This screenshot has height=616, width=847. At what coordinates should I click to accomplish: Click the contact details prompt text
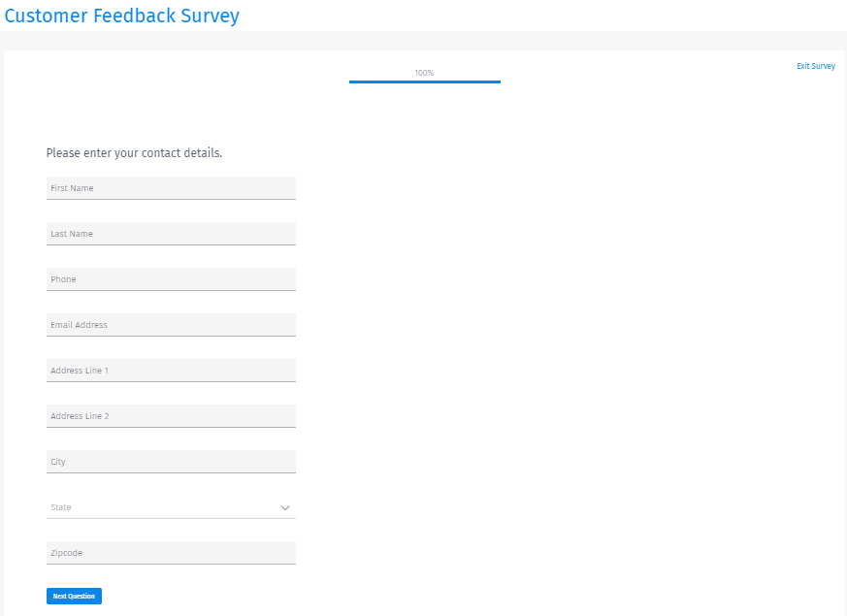tap(134, 153)
